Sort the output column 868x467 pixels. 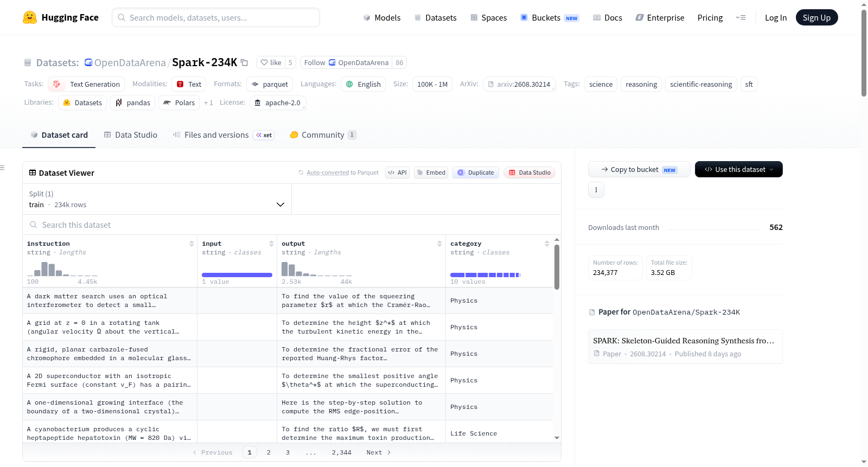click(439, 244)
